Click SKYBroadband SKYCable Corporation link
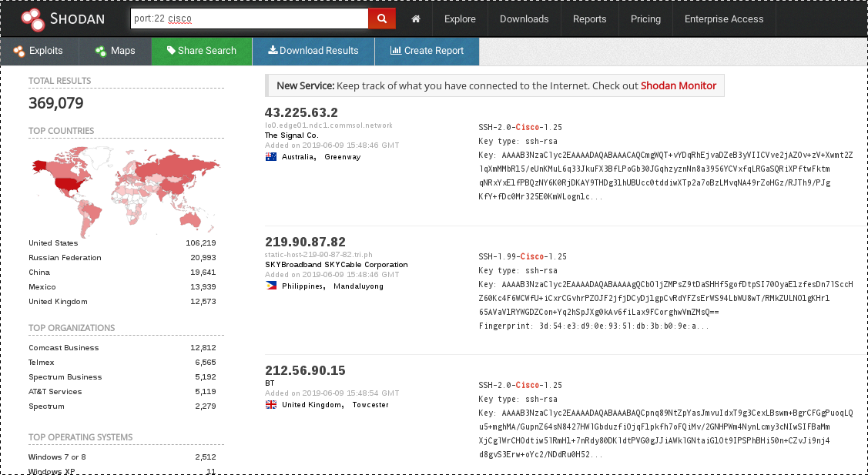This screenshot has height=475, width=868. click(x=336, y=265)
